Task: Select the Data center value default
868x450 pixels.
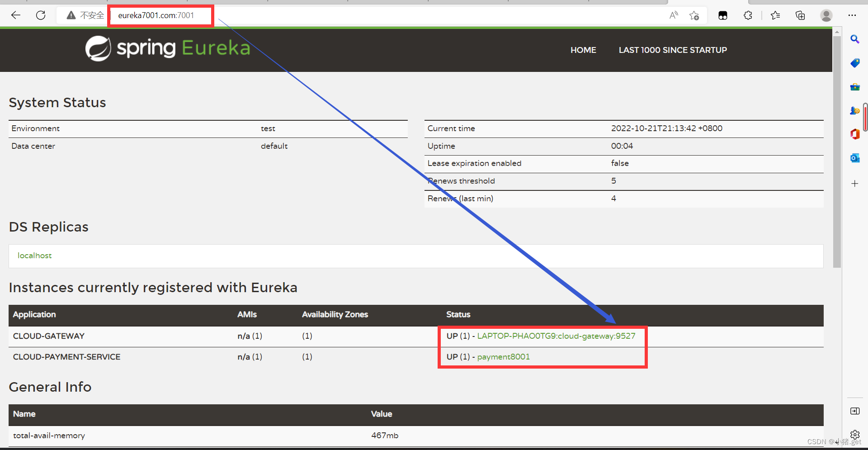Action: [274, 146]
